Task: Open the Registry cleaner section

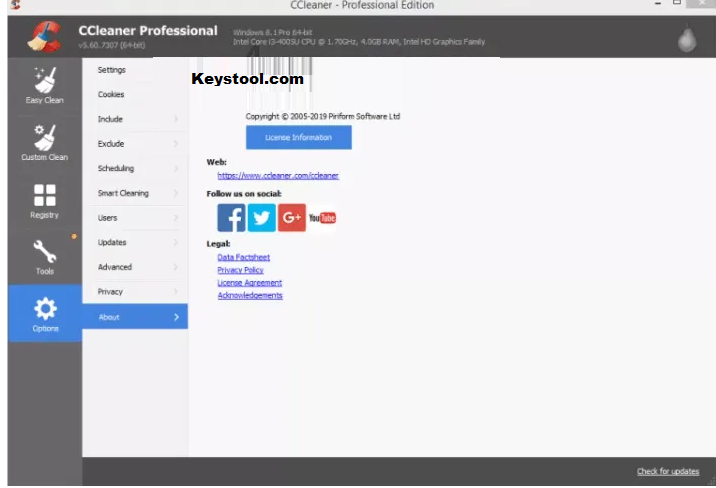Action: click(45, 200)
